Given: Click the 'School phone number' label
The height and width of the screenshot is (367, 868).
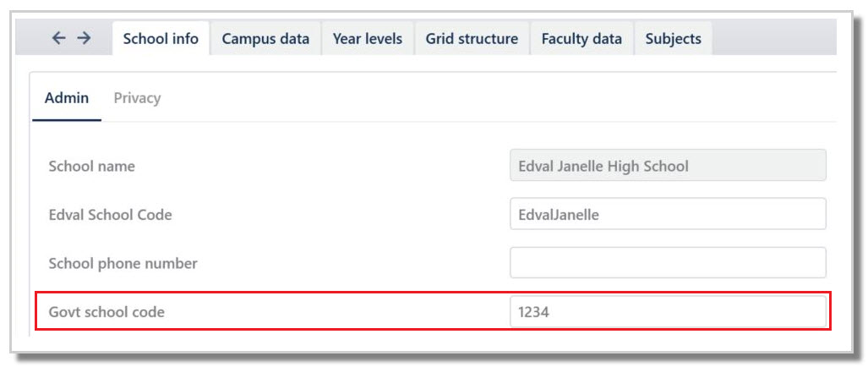Looking at the screenshot, I should click(x=123, y=264).
